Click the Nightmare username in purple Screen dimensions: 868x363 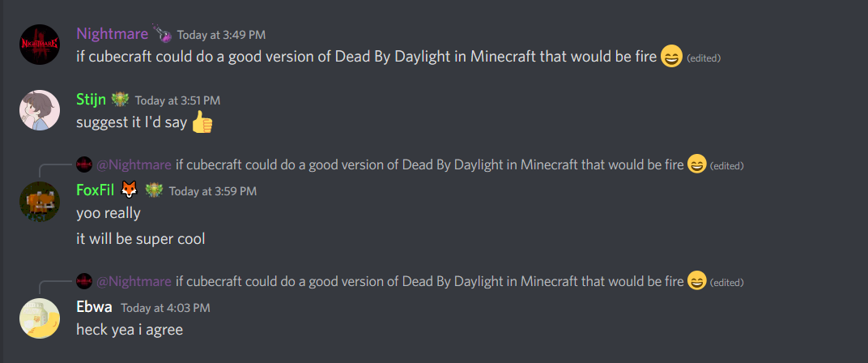click(x=113, y=34)
